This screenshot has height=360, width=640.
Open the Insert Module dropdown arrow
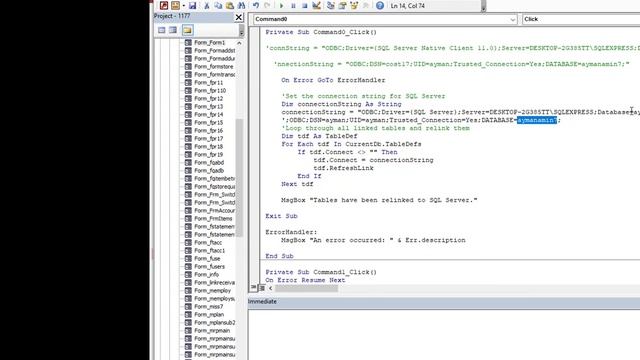[184, 5]
